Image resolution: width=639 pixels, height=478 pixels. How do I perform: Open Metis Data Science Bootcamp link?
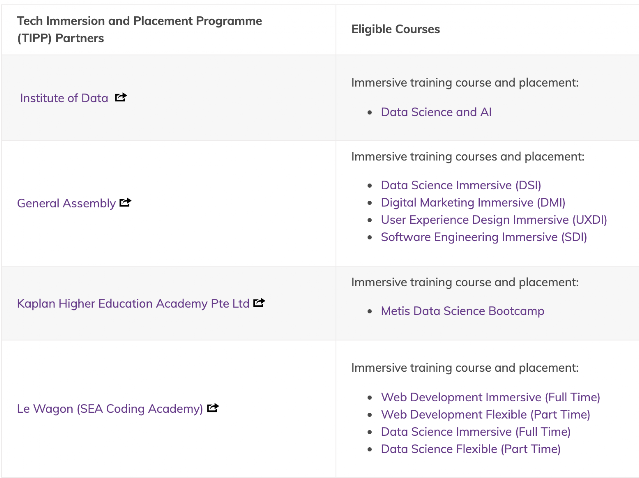click(463, 311)
